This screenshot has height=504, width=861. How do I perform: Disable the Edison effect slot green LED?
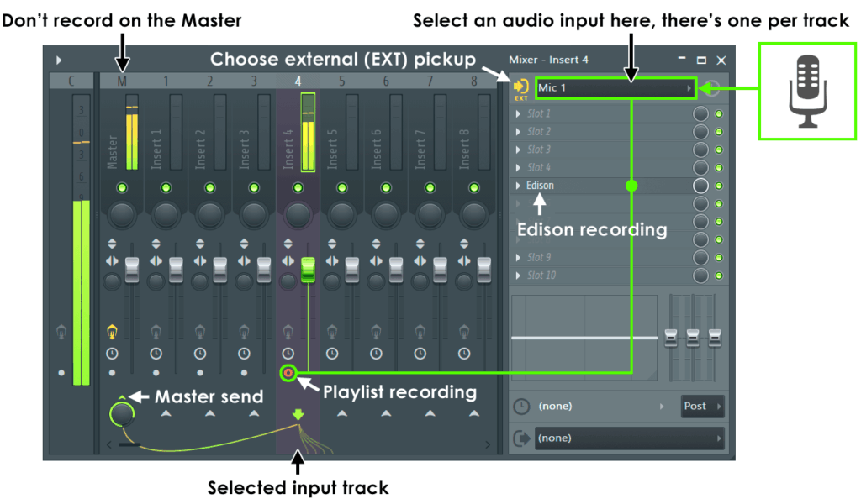[x=719, y=186]
